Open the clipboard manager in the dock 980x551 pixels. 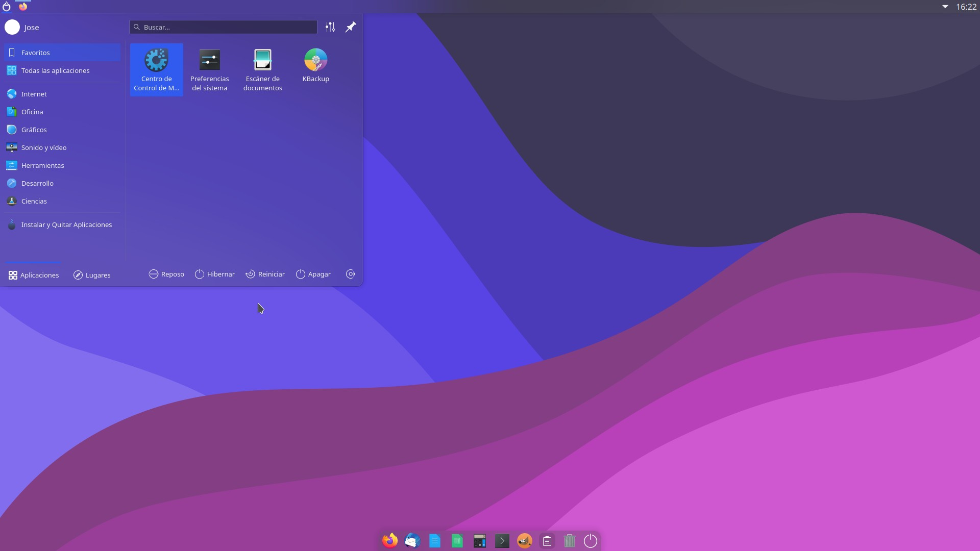point(547,540)
